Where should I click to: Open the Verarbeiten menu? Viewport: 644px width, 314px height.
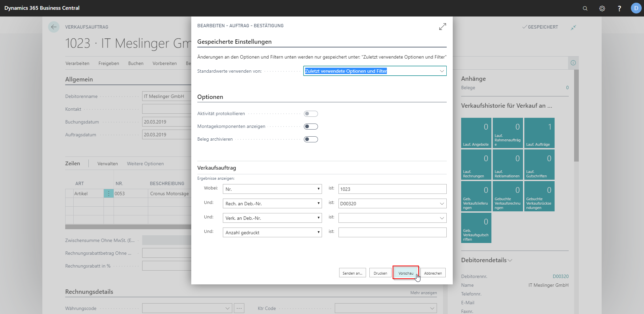pos(77,63)
